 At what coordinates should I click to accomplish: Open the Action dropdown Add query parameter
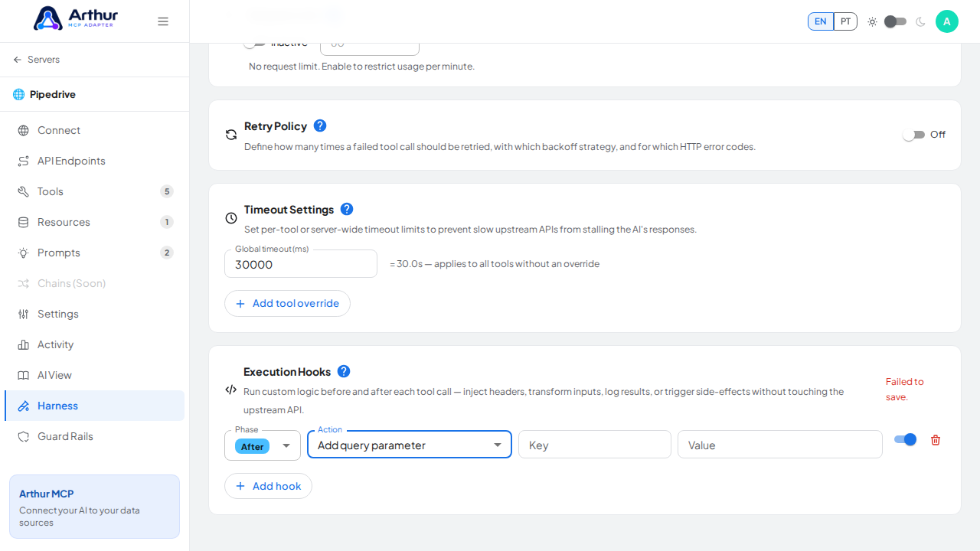(410, 445)
